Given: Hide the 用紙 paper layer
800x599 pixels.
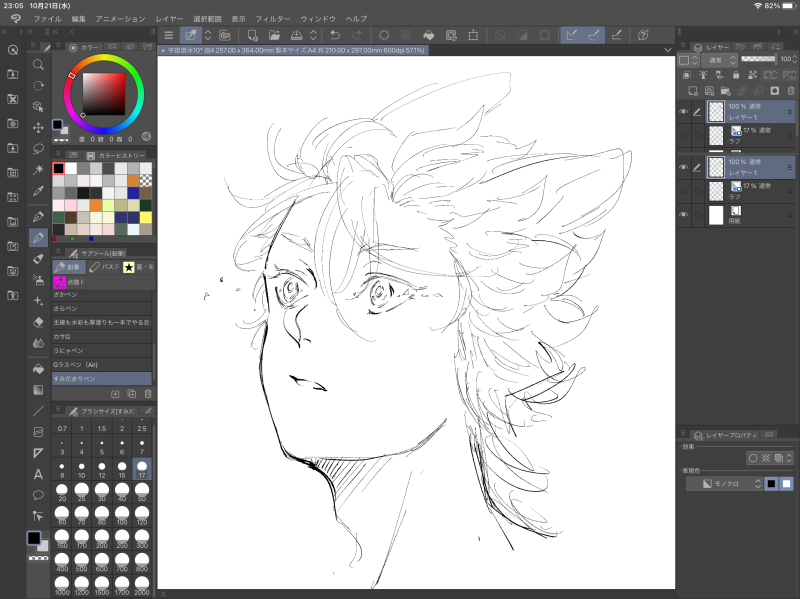Looking at the screenshot, I should (683, 215).
